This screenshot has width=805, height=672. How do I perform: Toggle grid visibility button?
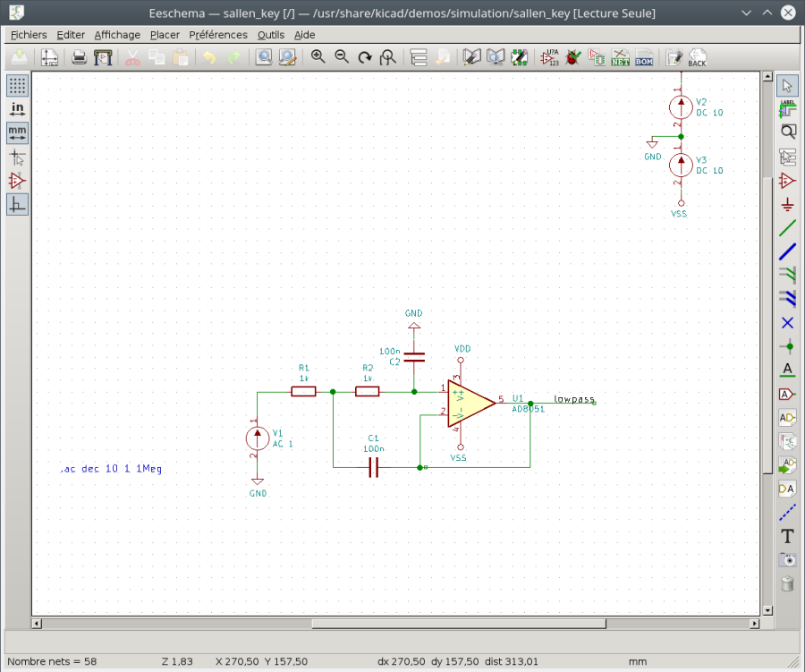(x=17, y=85)
